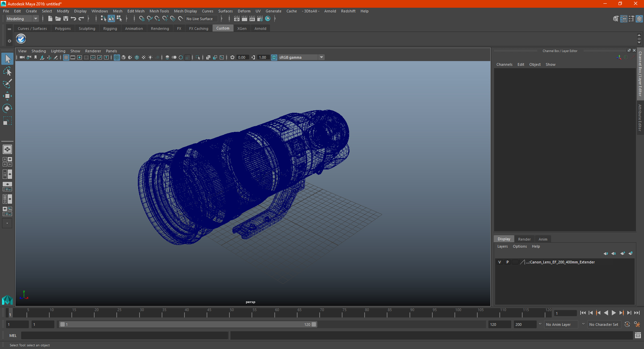Click frame 60 on the time slider

[277, 313]
